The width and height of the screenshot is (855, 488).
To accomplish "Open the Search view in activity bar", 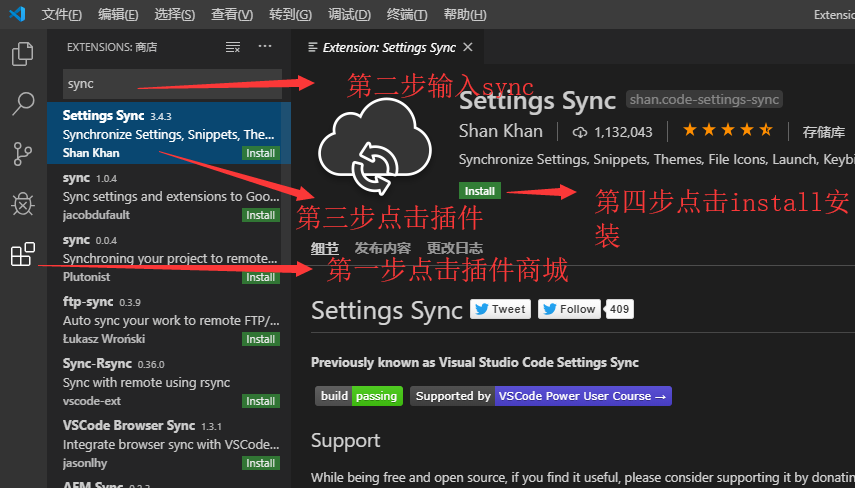I will click(x=23, y=103).
